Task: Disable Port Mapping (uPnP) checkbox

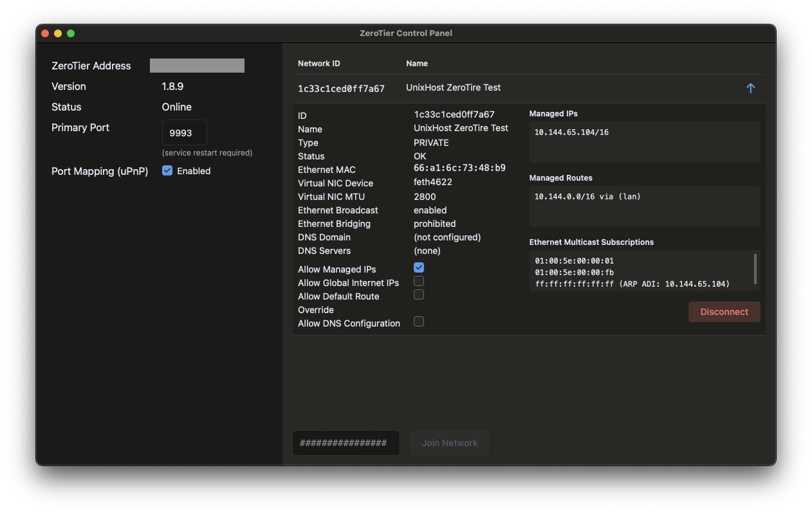Action: pos(167,171)
